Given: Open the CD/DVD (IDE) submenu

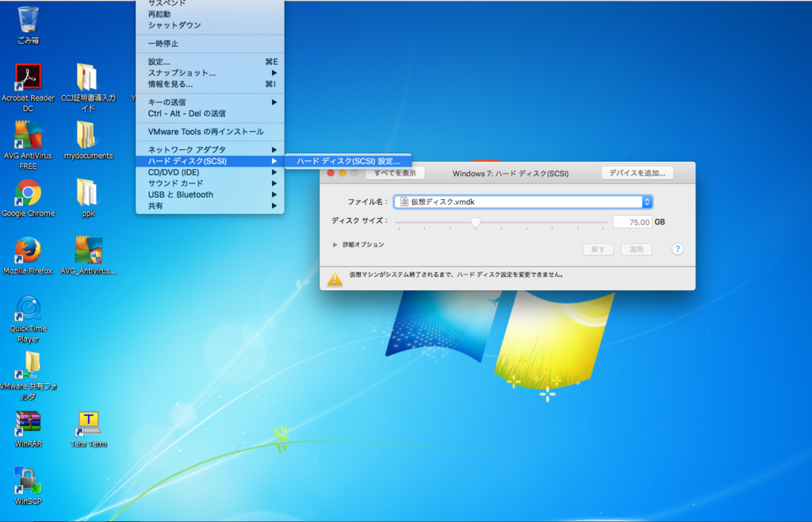Looking at the screenshot, I should pyautogui.click(x=209, y=172).
